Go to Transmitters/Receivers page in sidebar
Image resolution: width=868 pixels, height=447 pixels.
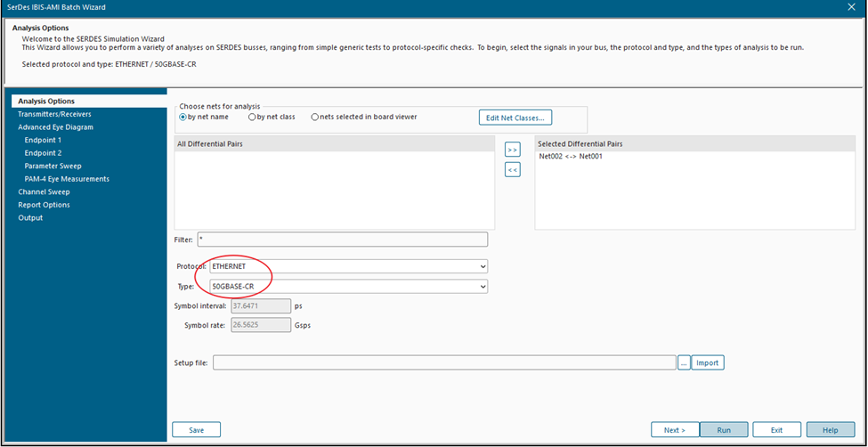(x=54, y=114)
